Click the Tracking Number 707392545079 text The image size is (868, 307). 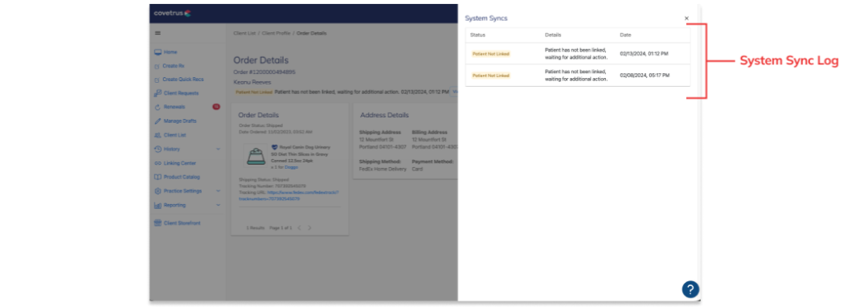point(272,186)
